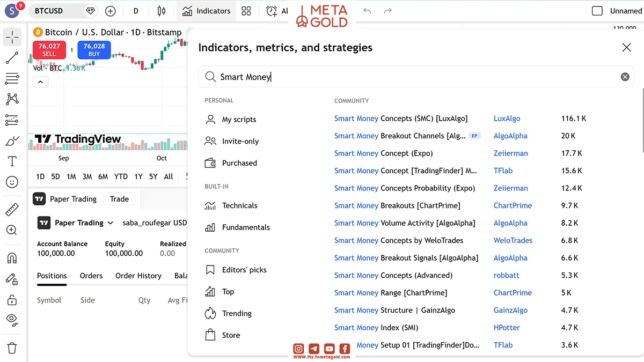
Task: Select the Technicals built-in category
Action: click(x=231, y=205)
